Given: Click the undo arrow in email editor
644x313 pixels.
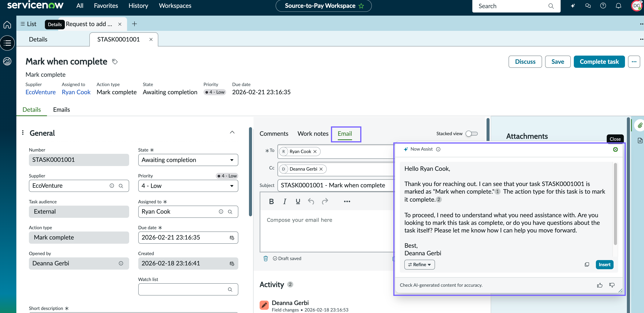Looking at the screenshot, I should coord(311,201).
